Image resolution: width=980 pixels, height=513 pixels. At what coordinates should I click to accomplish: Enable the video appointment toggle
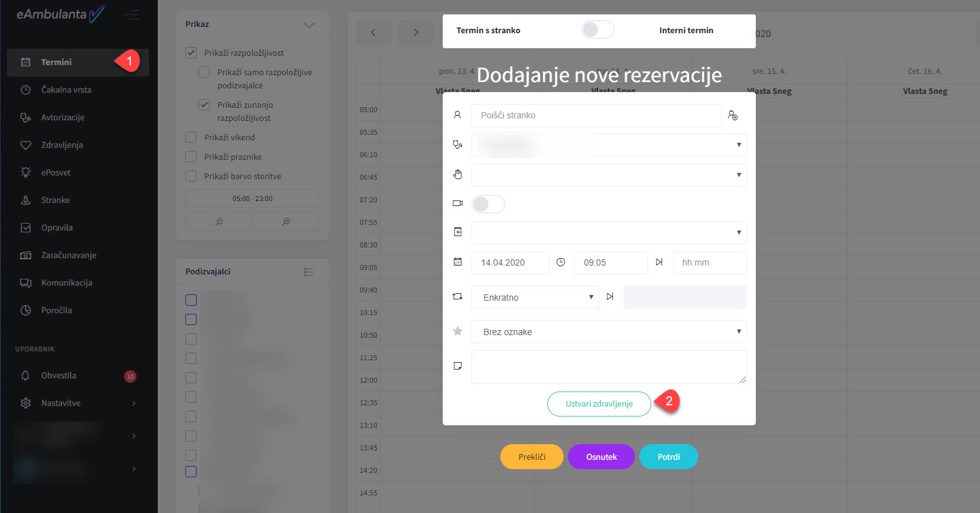coord(488,204)
